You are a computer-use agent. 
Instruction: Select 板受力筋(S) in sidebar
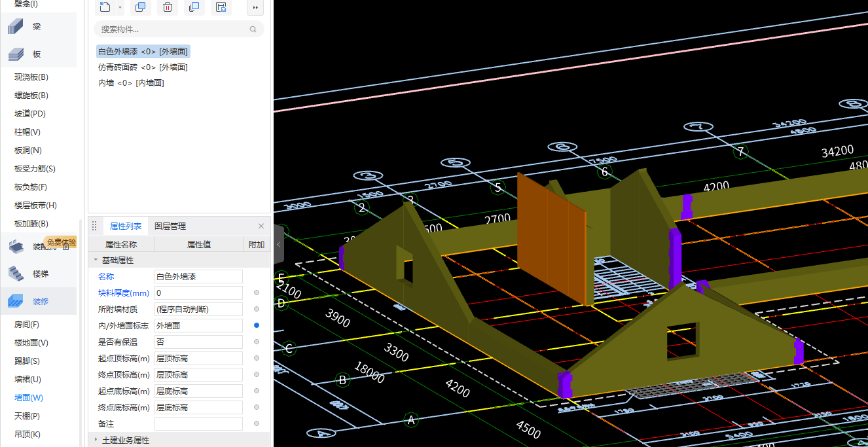35,168
